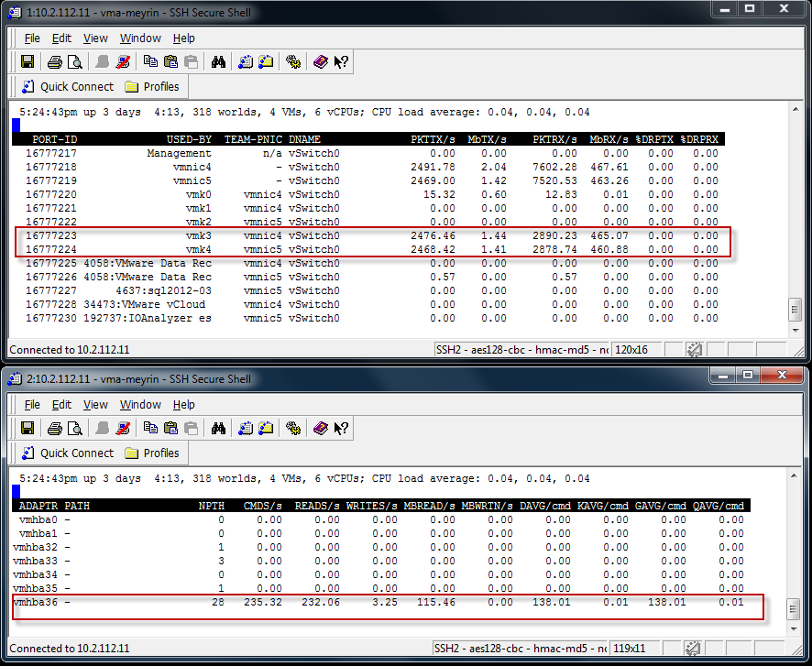The height and width of the screenshot is (666, 812).
Task: Click ADAPTR column header in bottom terminal
Action: click(38, 506)
